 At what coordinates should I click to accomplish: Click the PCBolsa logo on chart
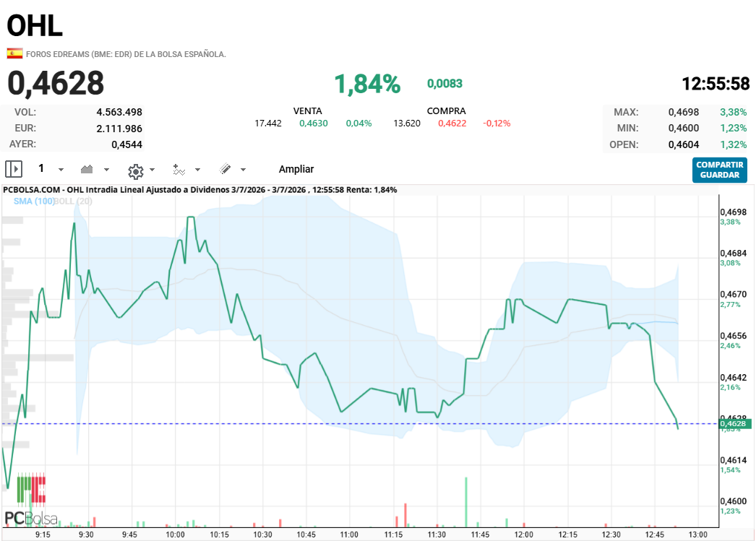(31, 500)
